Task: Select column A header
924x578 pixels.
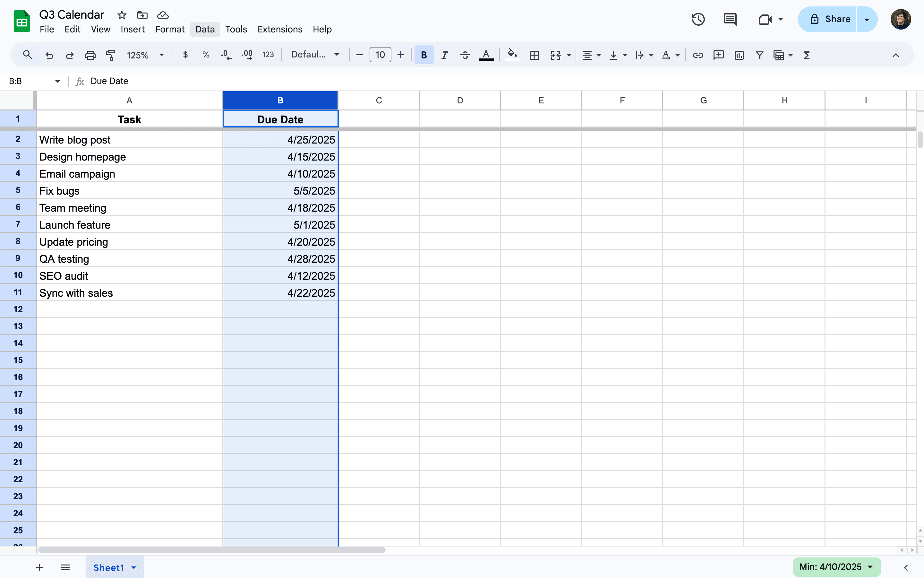Action: pyautogui.click(x=129, y=101)
